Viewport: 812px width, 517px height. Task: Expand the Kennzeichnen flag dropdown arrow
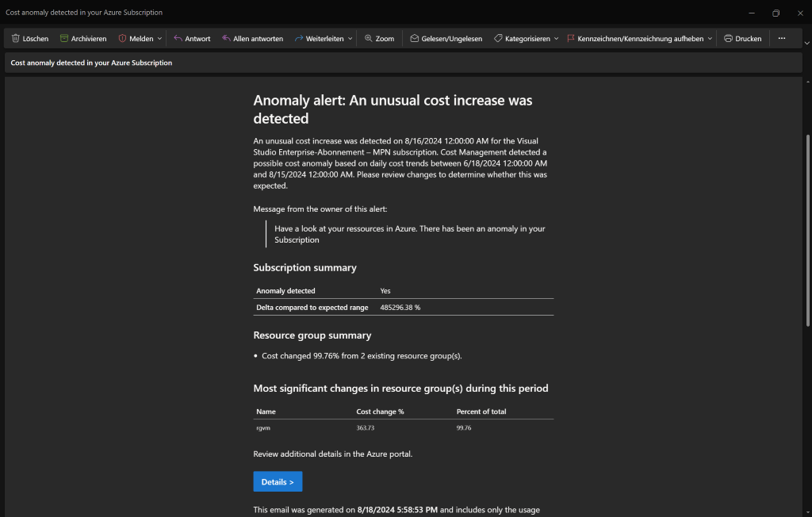pyautogui.click(x=709, y=38)
